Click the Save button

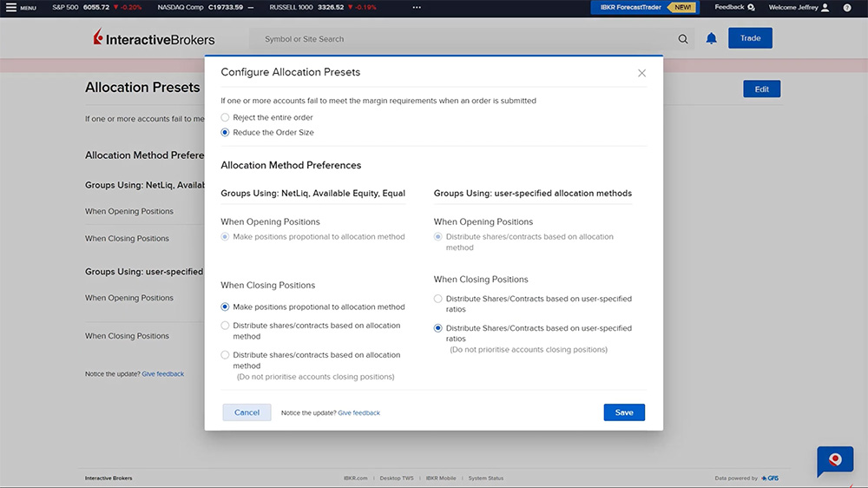[624, 412]
